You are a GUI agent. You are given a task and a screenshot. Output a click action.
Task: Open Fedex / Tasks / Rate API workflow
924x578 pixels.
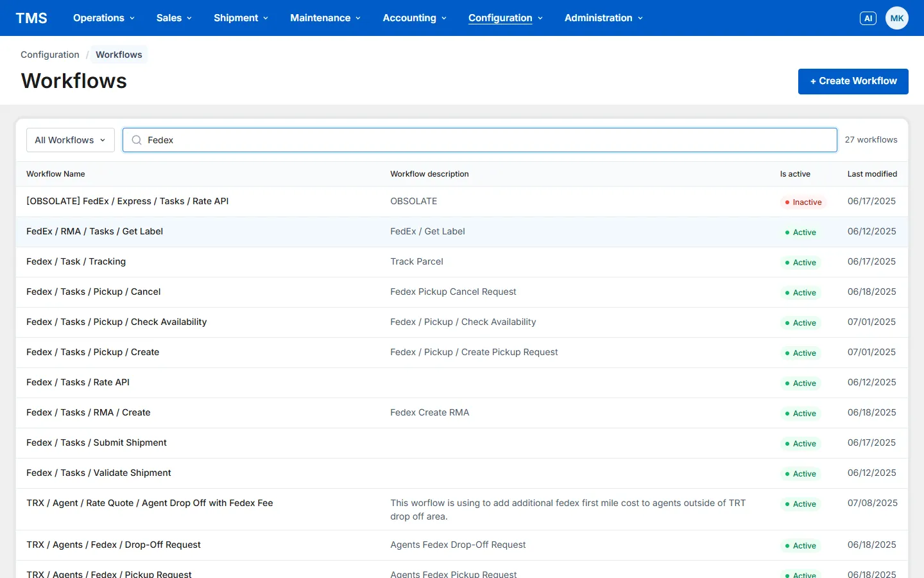click(x=78, y=382)
